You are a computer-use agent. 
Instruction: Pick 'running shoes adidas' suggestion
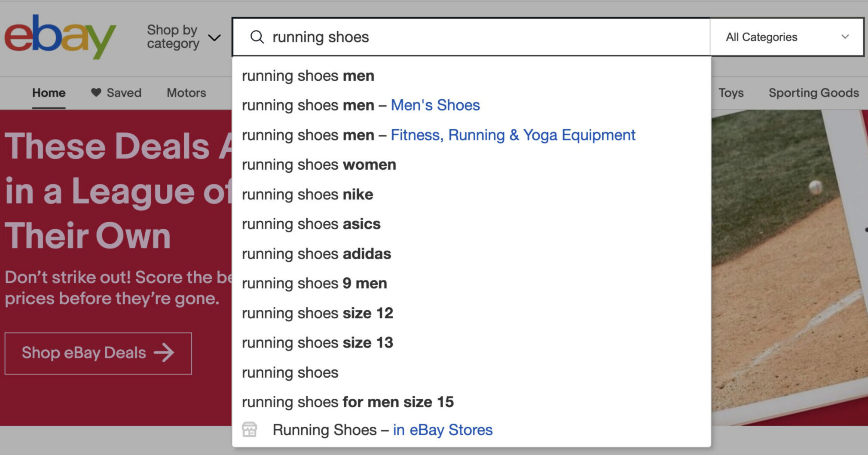pyautogui.click(x=471, y=253)
